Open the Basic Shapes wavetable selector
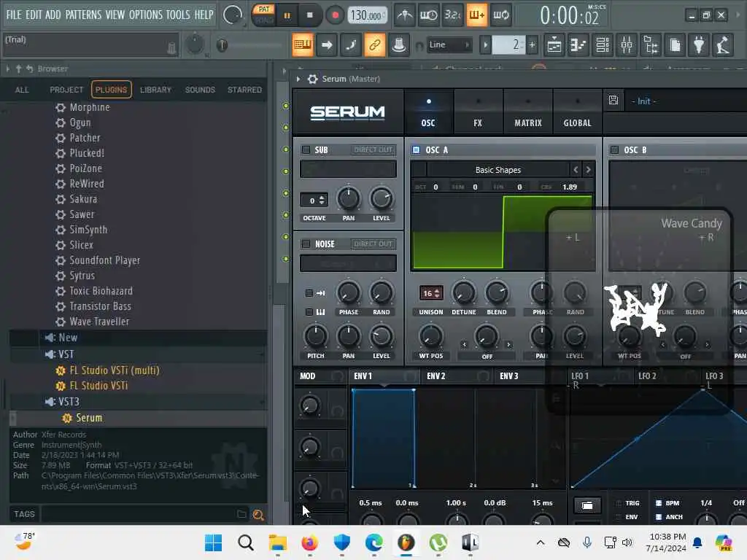Viewport: 747px width, 560px height. [x=498, y=170]
